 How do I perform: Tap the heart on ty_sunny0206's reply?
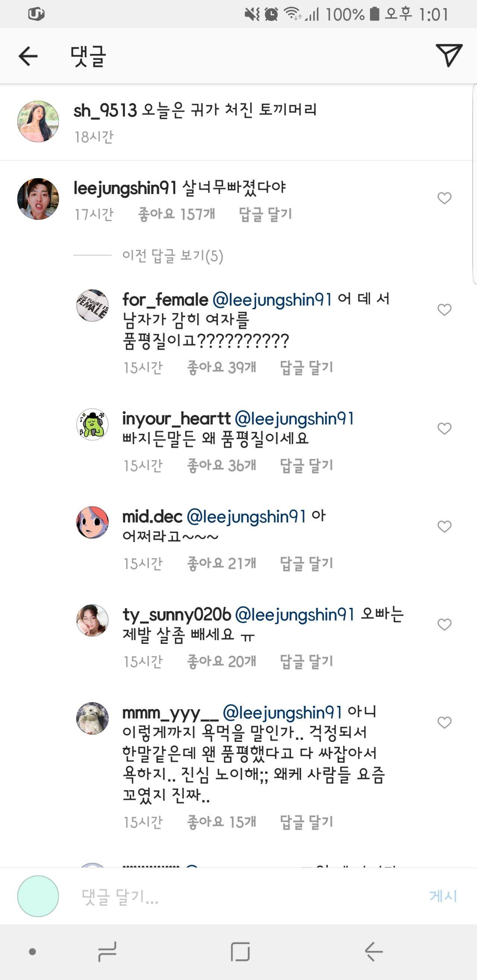(444, 624)
